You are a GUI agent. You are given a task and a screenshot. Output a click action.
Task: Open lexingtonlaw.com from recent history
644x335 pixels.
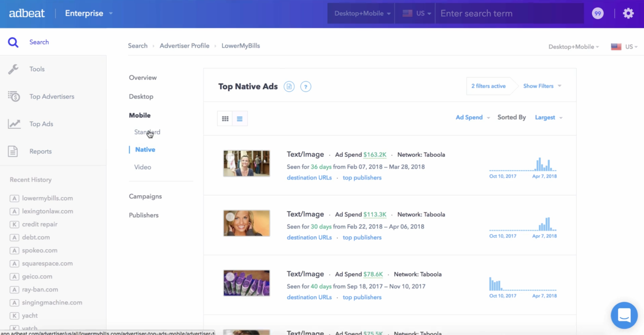pyautogui.click(x=47, y=211)
